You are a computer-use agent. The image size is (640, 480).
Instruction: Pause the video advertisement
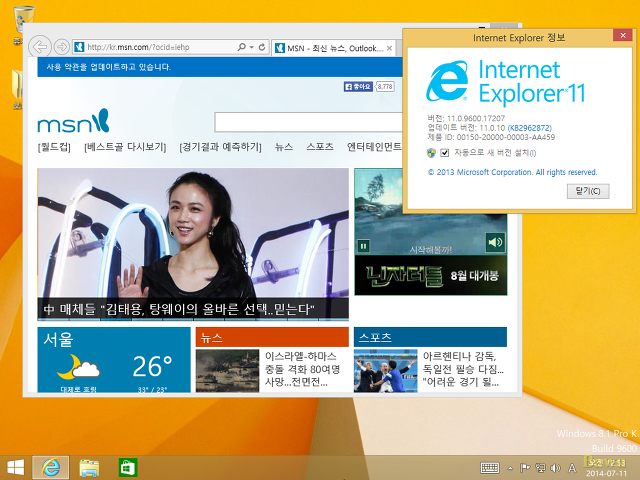pyautogui.click(x=363, y=246)
